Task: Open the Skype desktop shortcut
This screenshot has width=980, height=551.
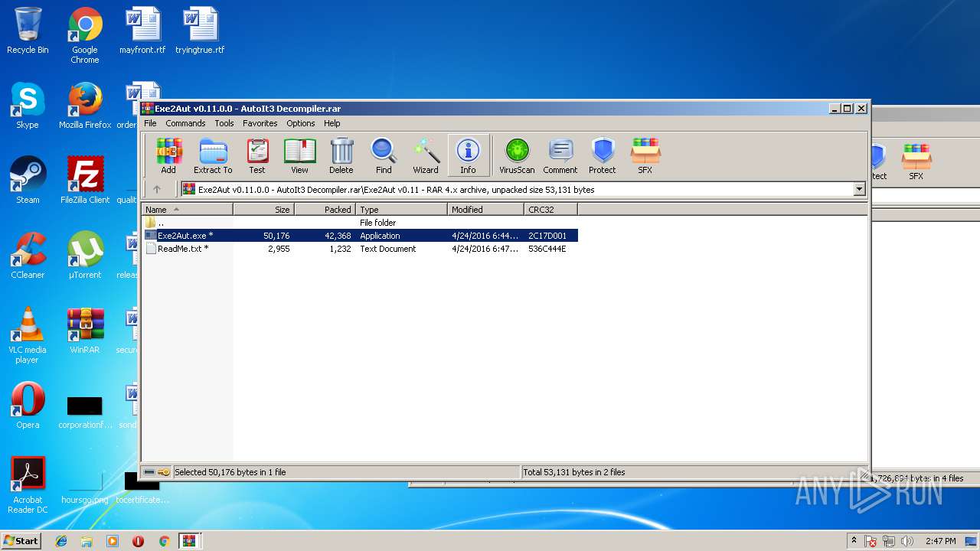Action: point(28,106)
